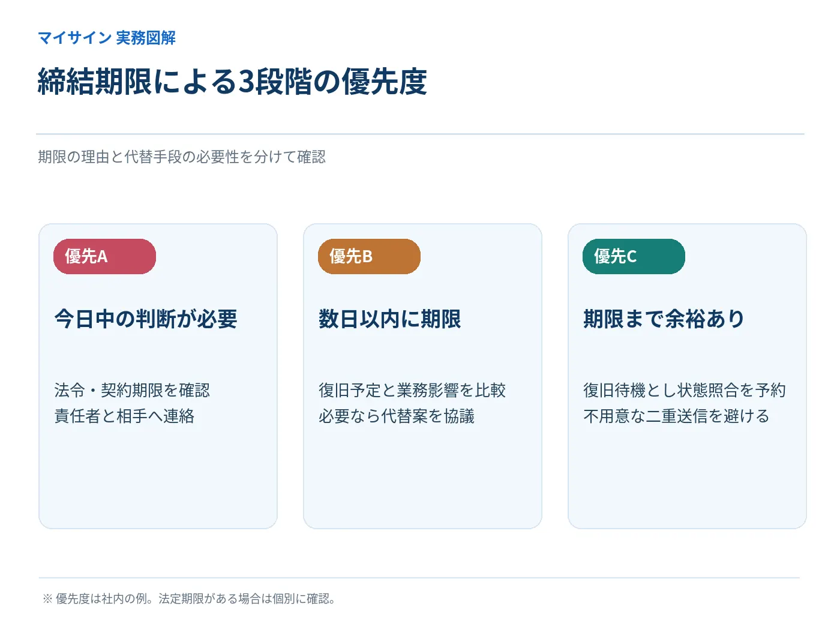Click the heading 数日以内に期限
Screen dimensions: 840x630
pyautogui.click(x=390, y=319)
